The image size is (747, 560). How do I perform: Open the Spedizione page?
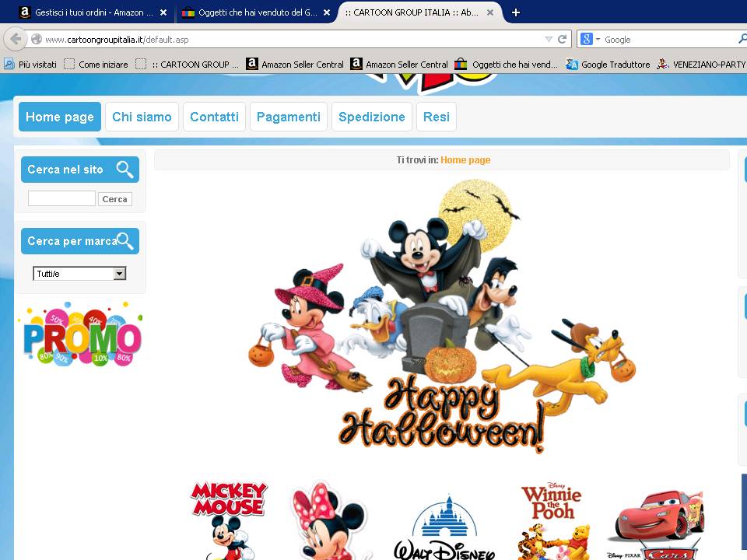tap(372, 117)
